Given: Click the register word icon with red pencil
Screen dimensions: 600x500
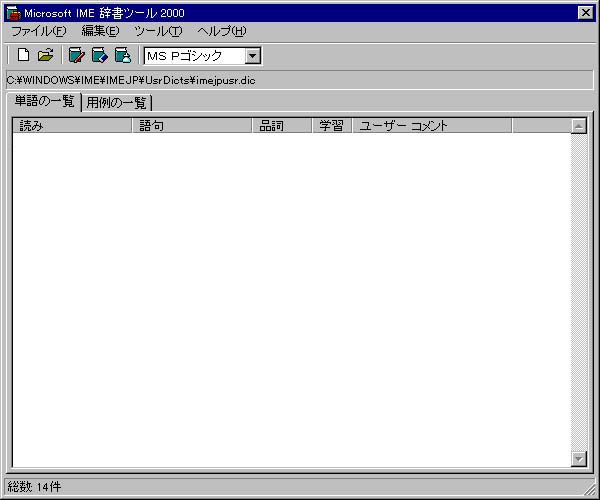Looking at the screenshot, I should point(77,55).
